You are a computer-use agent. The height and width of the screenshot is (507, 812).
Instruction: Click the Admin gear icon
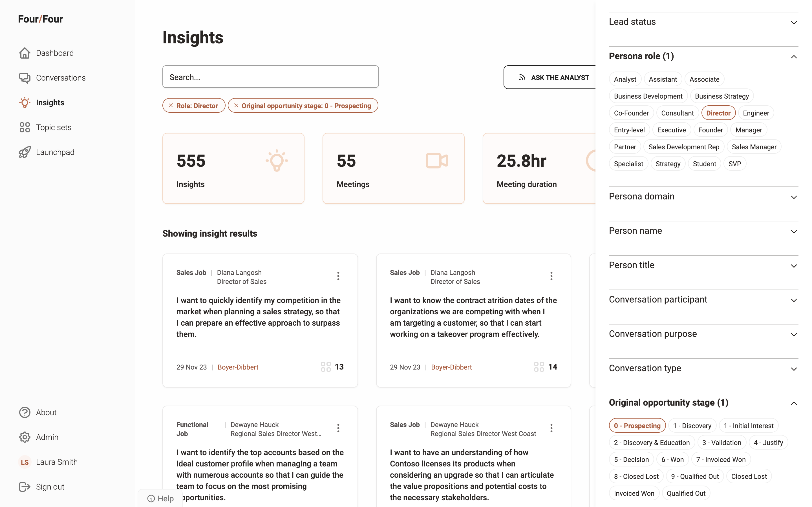25,437
